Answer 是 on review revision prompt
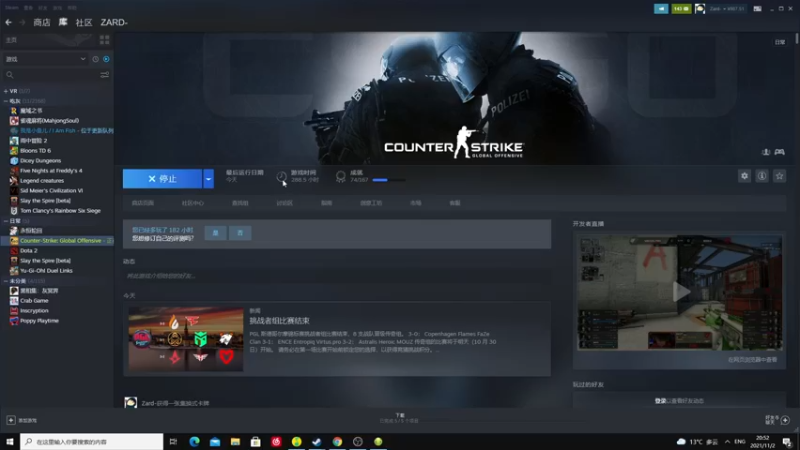This screenshot has height=450, width=800. 215,233
